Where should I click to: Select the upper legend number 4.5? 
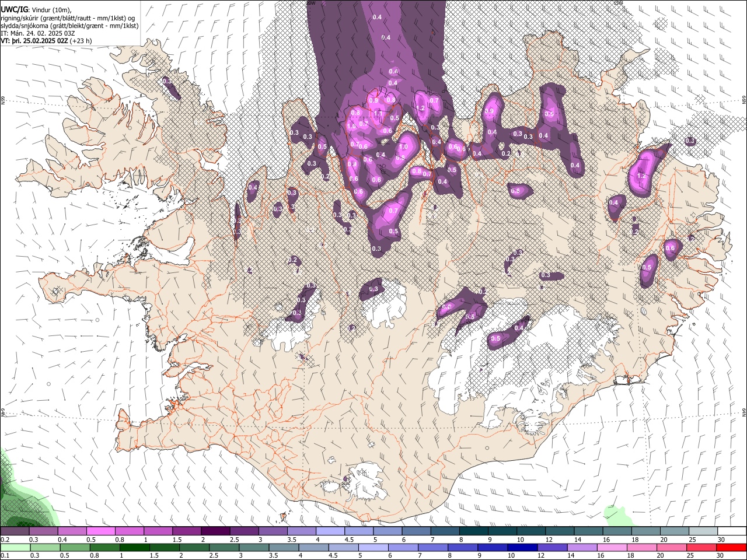[x=349, y=540]
